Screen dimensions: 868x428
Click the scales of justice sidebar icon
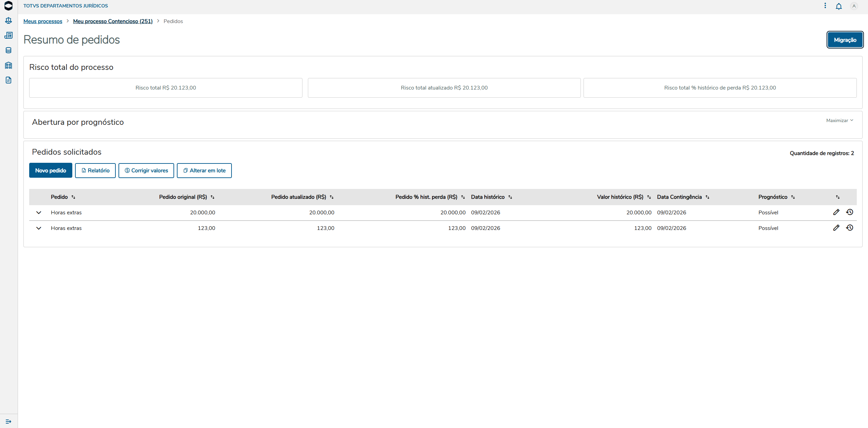click(x=8, y=21)
